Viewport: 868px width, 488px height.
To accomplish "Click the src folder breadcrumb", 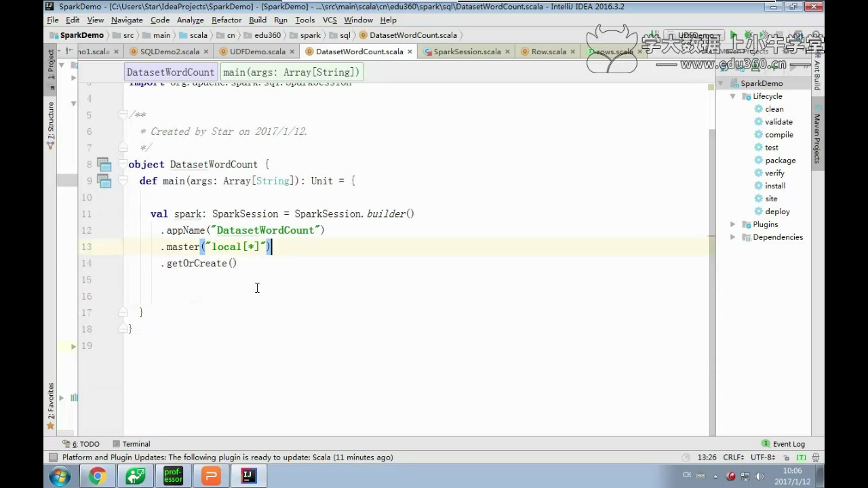I will point(123,35).
